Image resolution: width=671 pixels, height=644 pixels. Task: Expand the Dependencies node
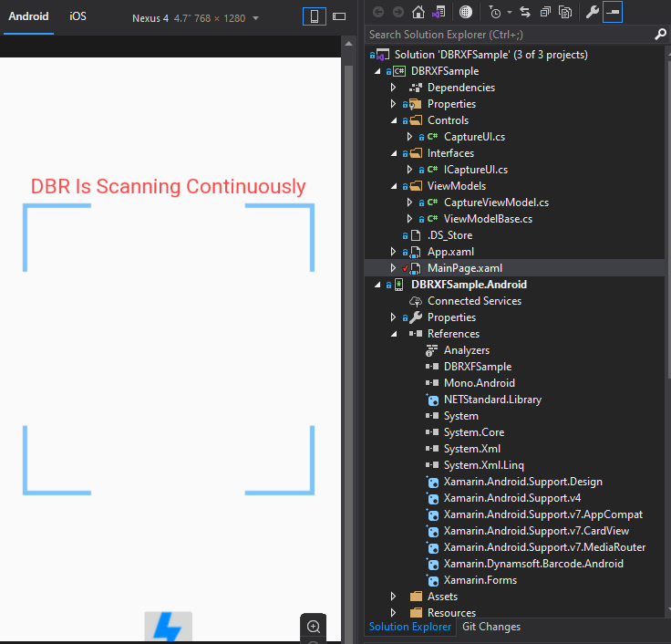pyautogui.click(x=393, y=88)
